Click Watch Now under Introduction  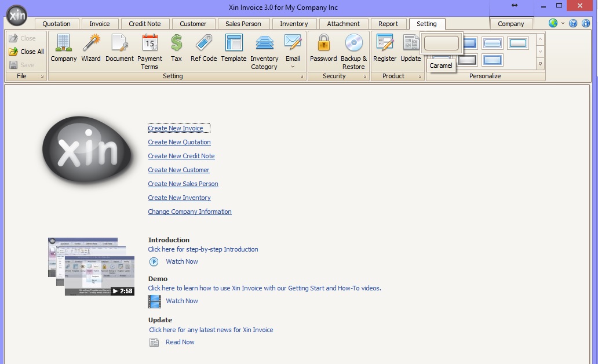[181, 262]
